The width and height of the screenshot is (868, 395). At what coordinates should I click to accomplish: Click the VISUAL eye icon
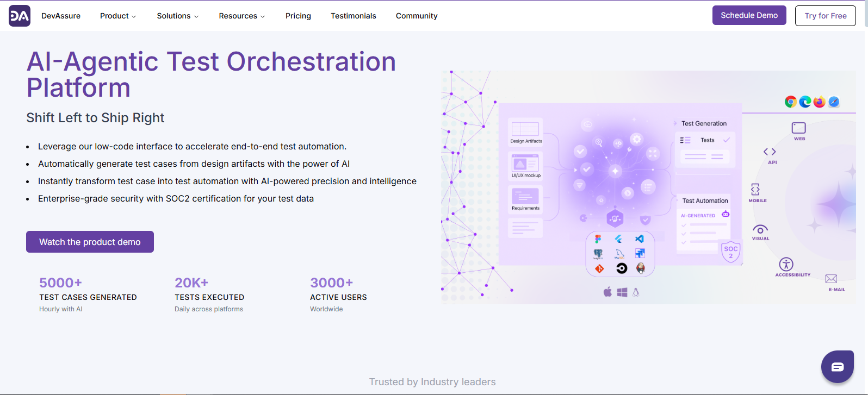coord(760,229)
